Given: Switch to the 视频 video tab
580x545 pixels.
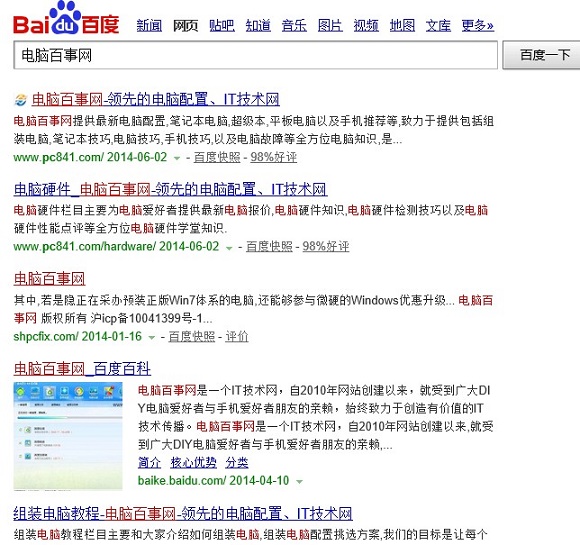Looking at the screenshot, I should [366, 26].
